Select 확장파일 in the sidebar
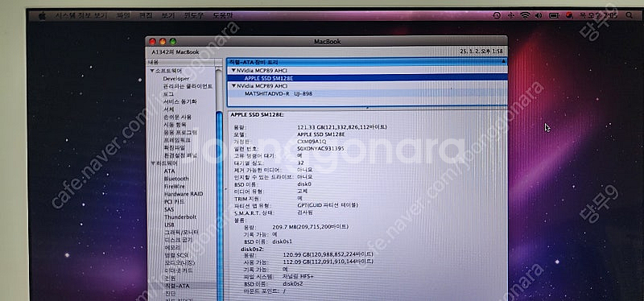Viewport: 644px width, 301px height. tap(175, 147)
